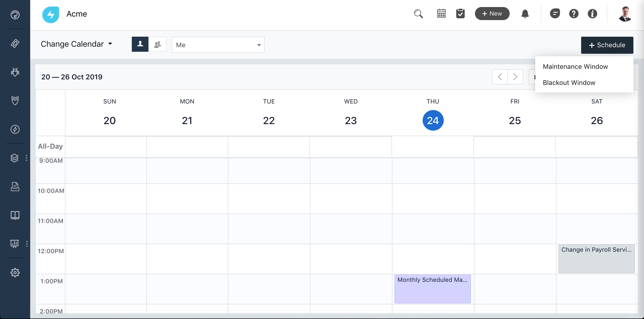Open the help question mark icon

574,14
